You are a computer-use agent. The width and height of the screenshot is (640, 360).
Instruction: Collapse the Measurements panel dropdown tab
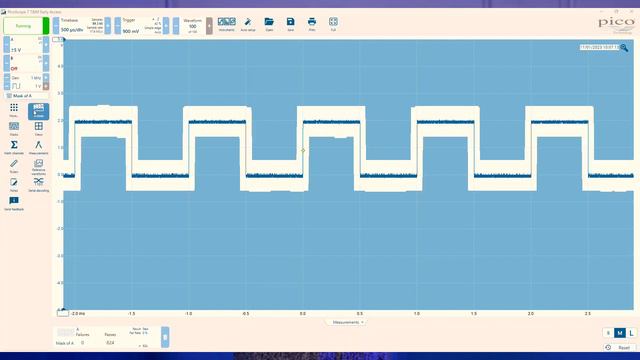347,322
